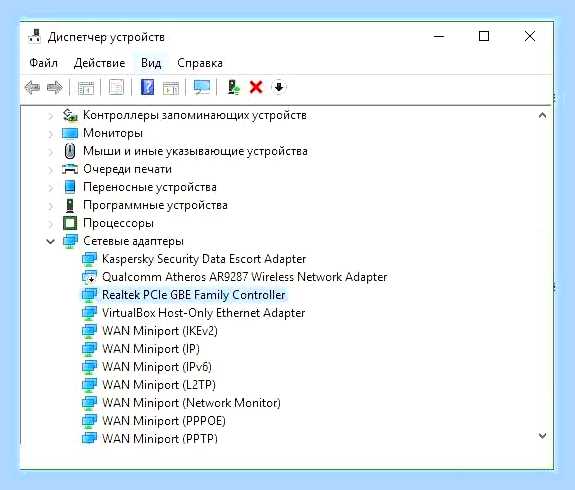575x490 pixels.
Task: Collapse the Сетевые адаптеры node
Action: (51, 241)
